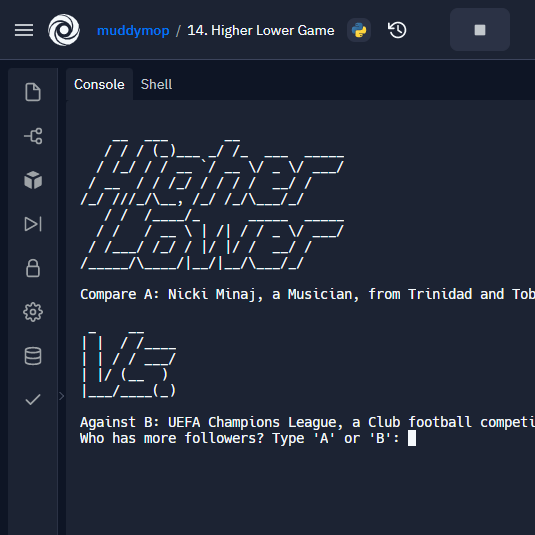Click the Replit logo

64,30
